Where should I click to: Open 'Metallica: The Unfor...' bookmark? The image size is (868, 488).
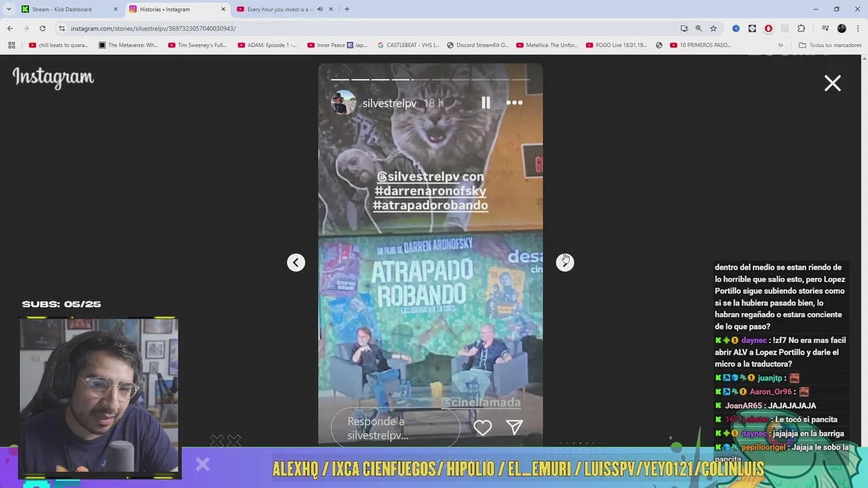(547, 45)
